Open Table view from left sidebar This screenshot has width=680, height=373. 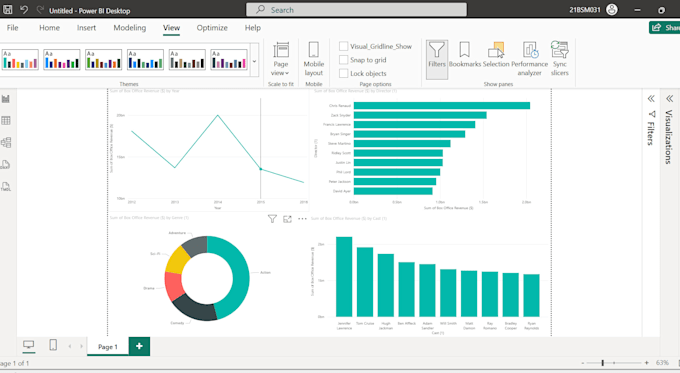[6, 121]
